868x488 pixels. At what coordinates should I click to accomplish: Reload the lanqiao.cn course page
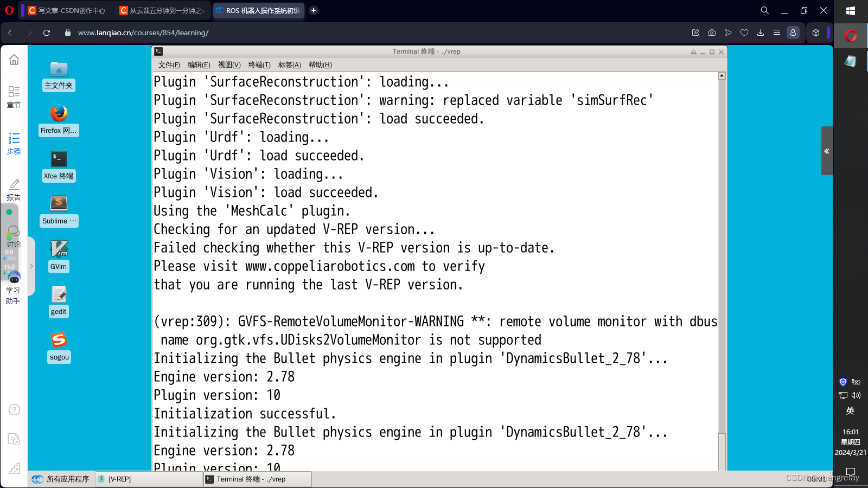pyautogui.click(x=47, y=33)
